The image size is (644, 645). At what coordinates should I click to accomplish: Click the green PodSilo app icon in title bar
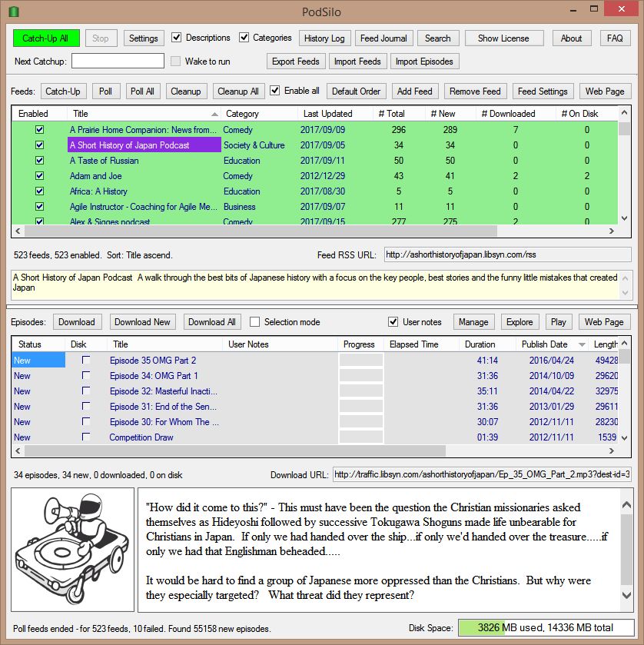pos(14,12)
